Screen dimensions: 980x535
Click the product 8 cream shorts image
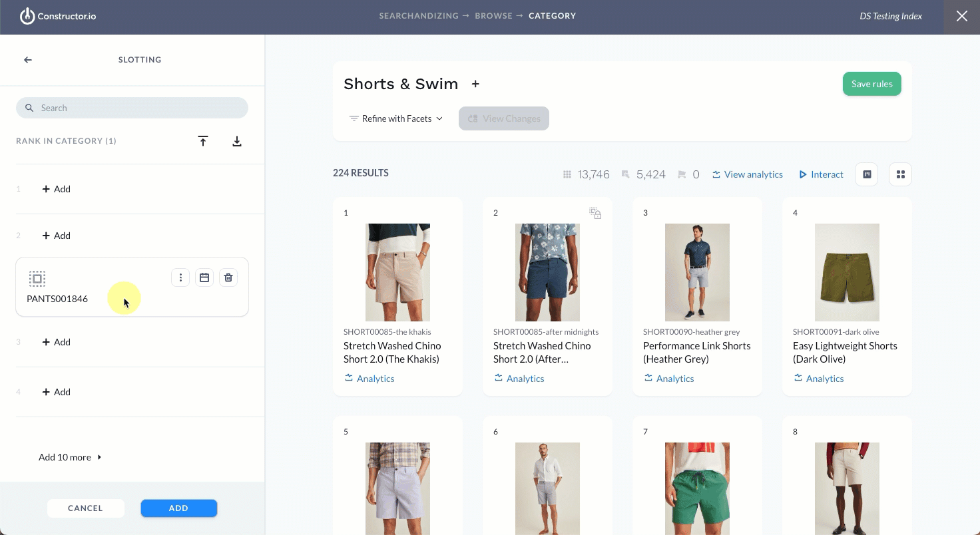tap(847, 488)
